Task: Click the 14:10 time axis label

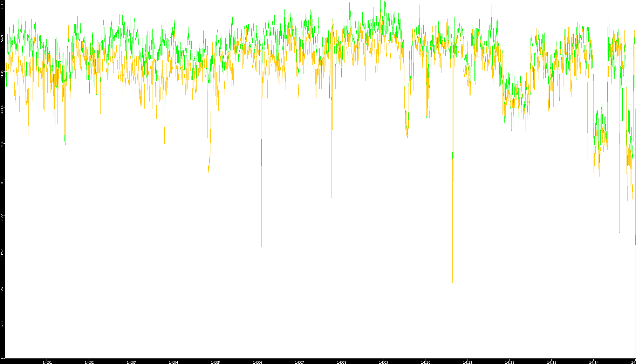Action: (x=425, y=362)
